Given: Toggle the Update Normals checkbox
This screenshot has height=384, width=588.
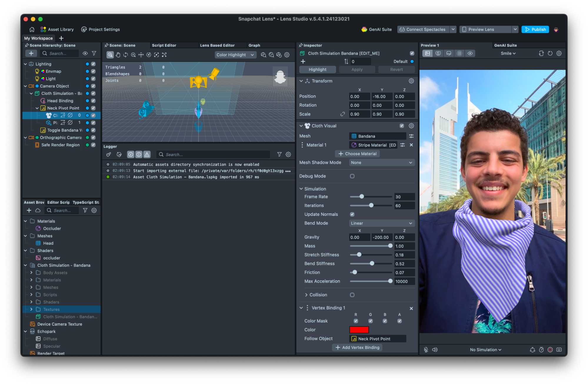Looking at the screenshot, I should click(x=352, y=214).
